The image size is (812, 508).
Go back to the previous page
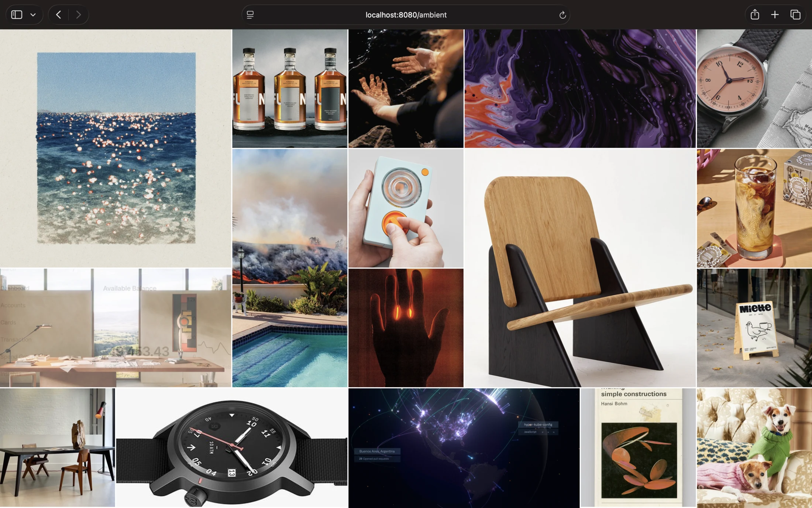[x=58, y=15]
